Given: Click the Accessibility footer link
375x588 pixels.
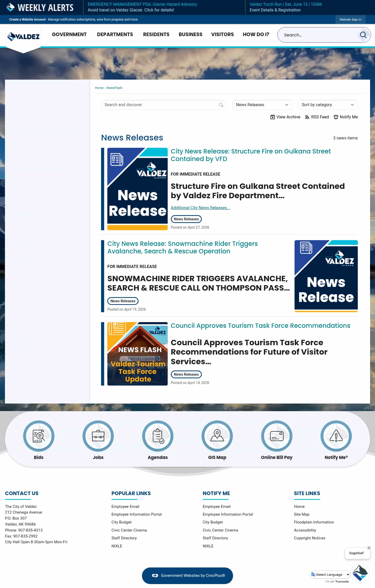Looking at the screenshot, I should tap(305, 530).
